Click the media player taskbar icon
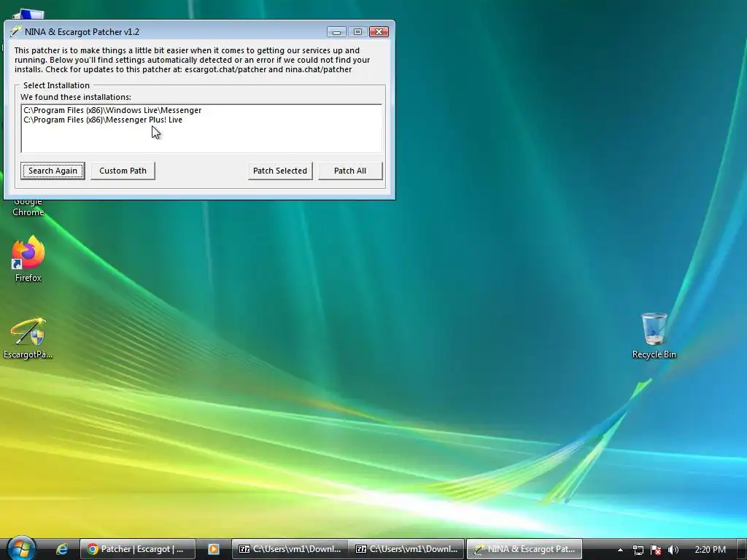This screenshot has width=747, height=560. tap(214, 549)
